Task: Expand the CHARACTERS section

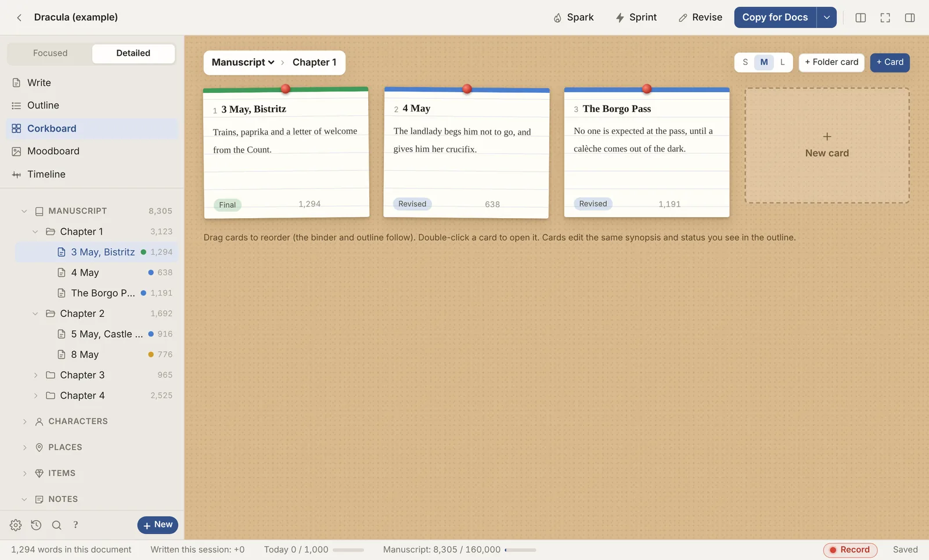Action: click(24, 421)
